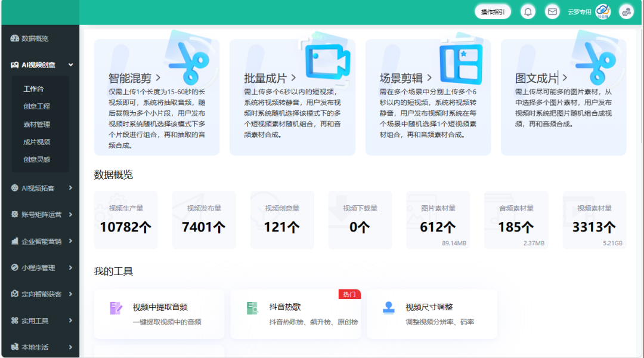Click the 视频下载量 0个 value
Screen dimensions: 644x358
point(360,227)
